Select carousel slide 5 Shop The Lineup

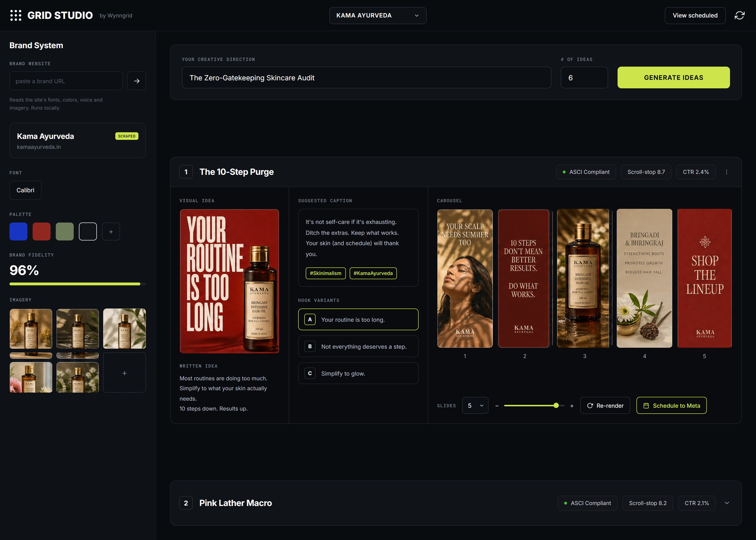(704, 278)
